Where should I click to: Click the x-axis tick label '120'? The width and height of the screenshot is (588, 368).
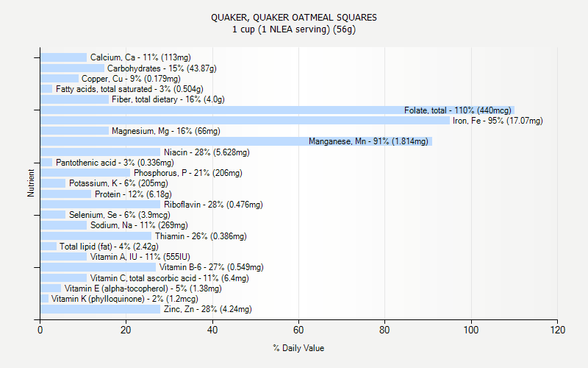[x=558, y=330]
